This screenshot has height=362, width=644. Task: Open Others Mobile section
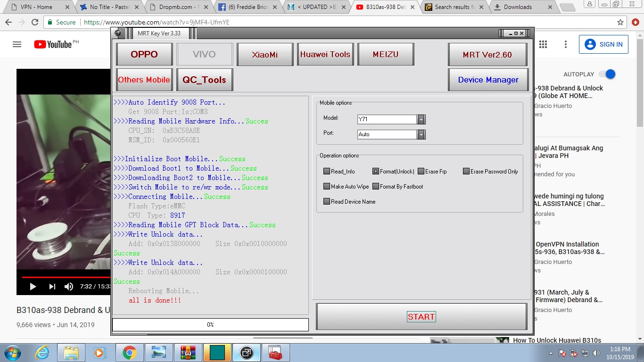(144, 80)
